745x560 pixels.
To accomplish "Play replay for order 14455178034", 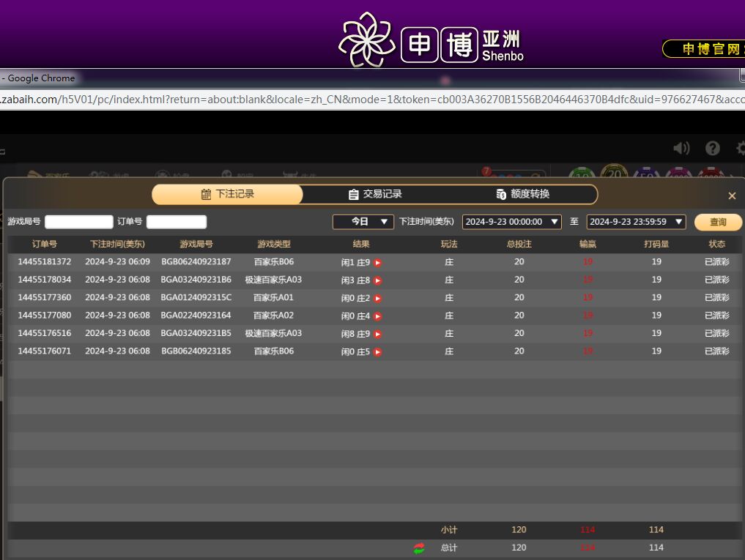I will coord(378,280).
